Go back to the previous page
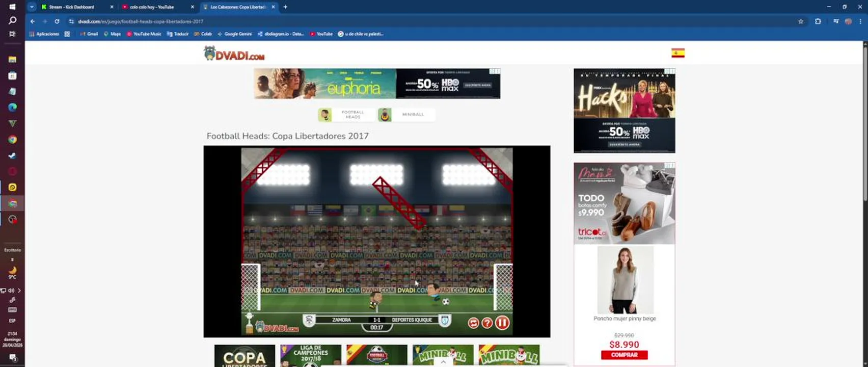This screenshot has height=367, width=868. (x=33, y=21)
